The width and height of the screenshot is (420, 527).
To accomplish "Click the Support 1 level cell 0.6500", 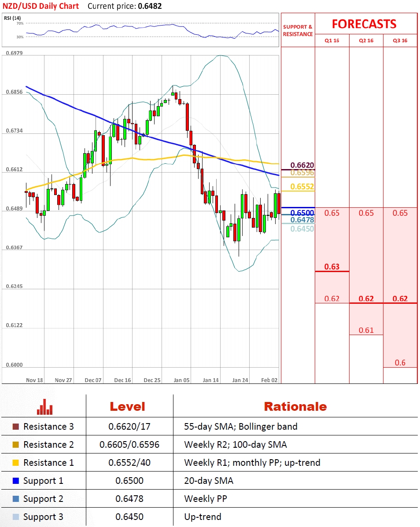I will pyautogui.click(x=129, y=481).
